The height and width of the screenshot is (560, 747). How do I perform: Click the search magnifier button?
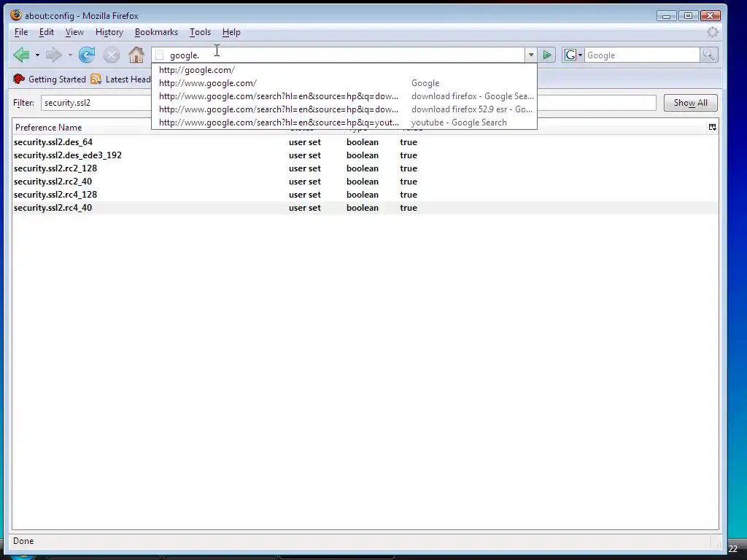click(x=709, y=55)
